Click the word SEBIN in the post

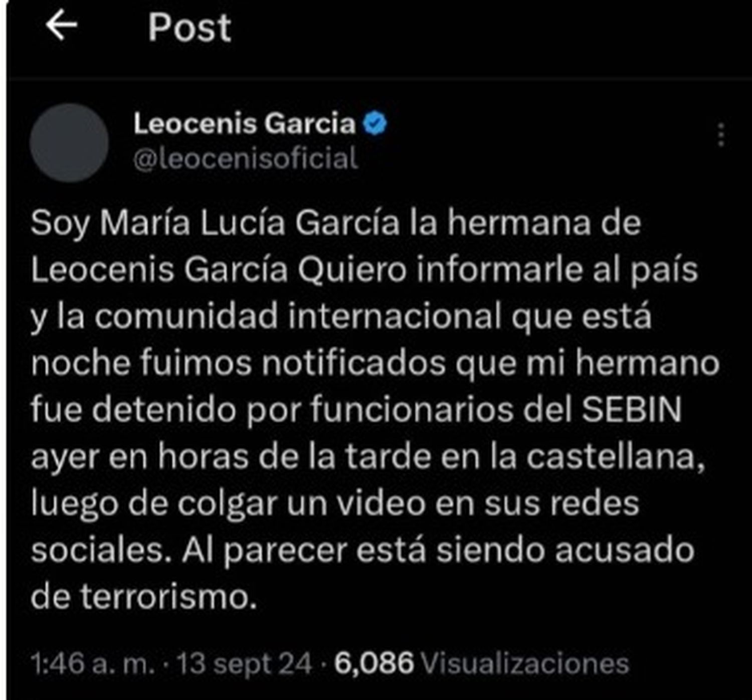[x=632, y=410]
